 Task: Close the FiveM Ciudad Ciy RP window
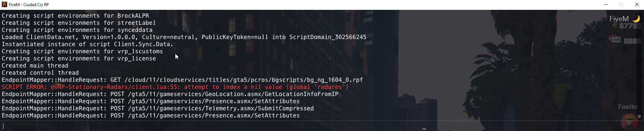(637, 5)
